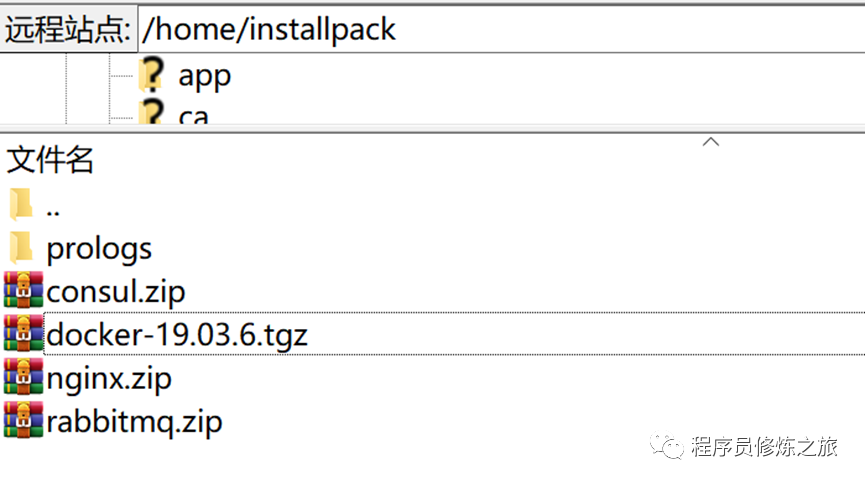The height and width of the screenshot is (484, 865).
Task: Select the ca directory in the tree
Action: (x=194, y=116)
